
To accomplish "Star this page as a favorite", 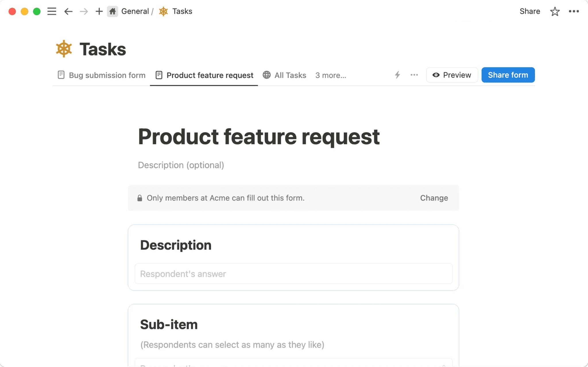I will pyautogui.click(x=554, y=11).
